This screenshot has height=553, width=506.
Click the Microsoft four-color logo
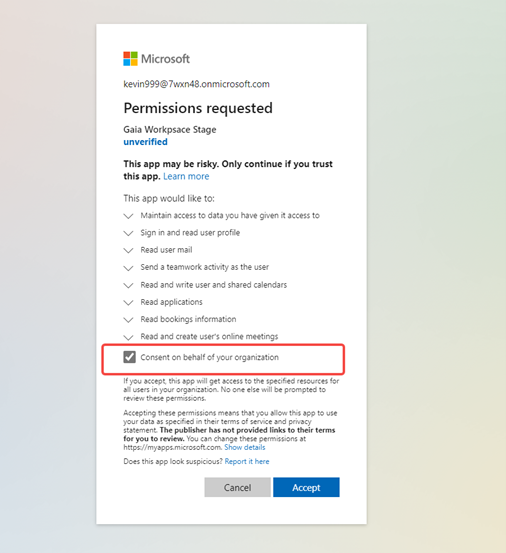[130, 59]
